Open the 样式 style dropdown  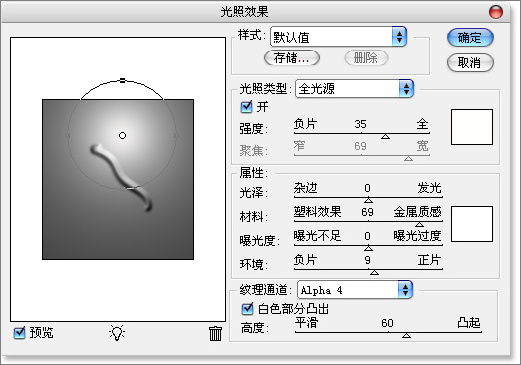(x=339, y=37)
